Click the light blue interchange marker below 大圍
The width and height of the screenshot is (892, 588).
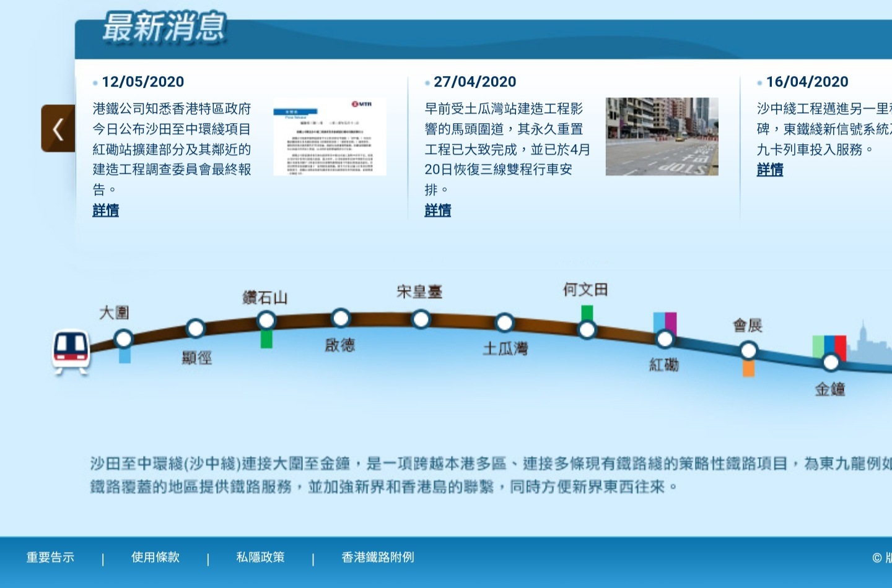coord(125,355)
